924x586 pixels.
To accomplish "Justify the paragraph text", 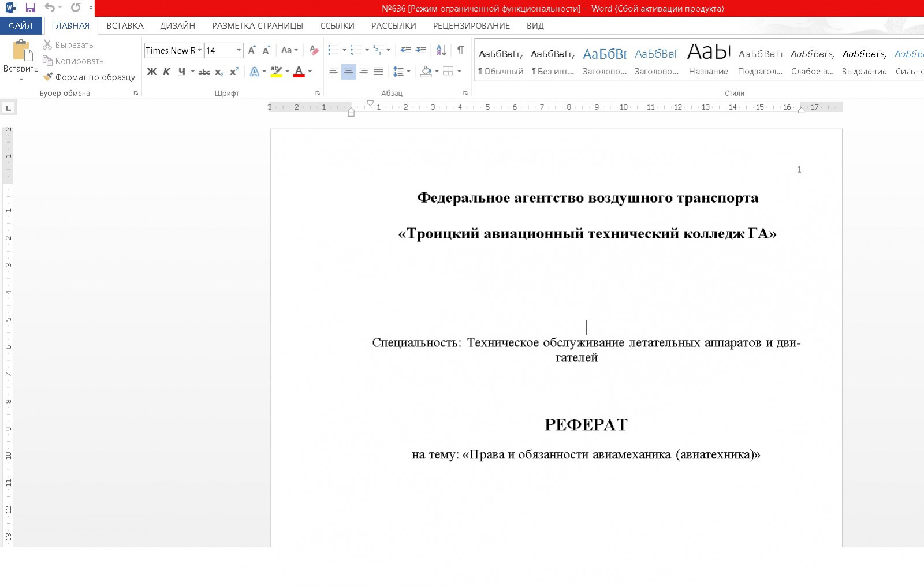I will click(x=378, y=72).
